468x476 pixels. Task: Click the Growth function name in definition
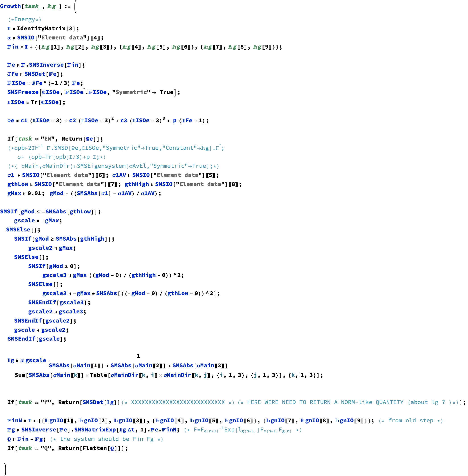[10, 6]
